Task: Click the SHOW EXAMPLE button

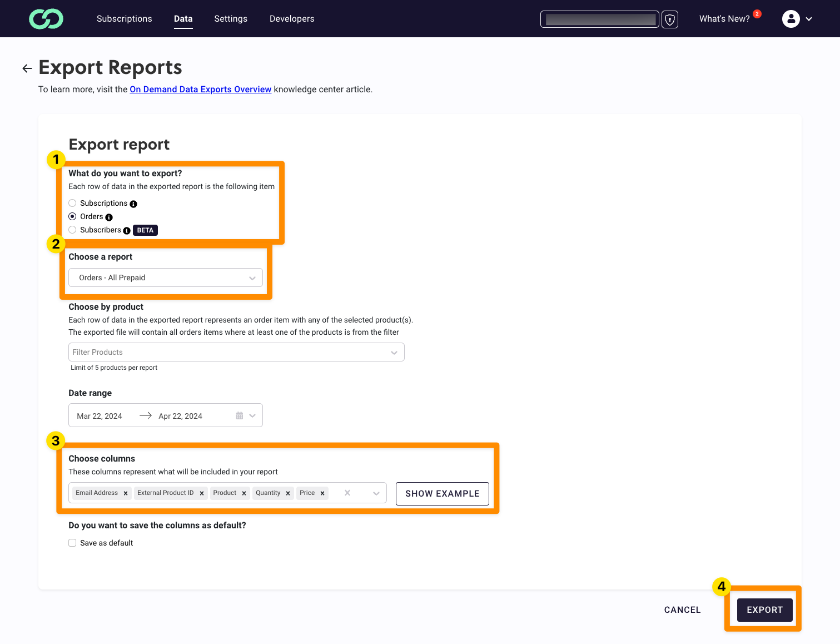Action: click(443, 494)
